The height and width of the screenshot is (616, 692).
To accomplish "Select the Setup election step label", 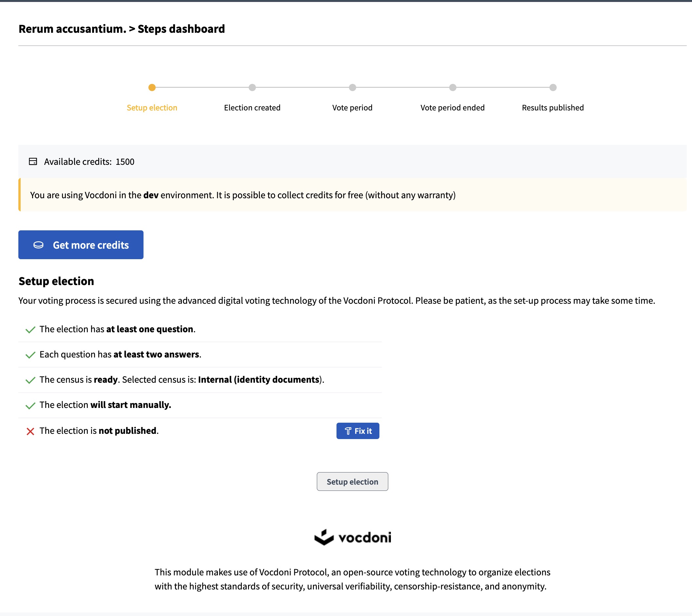I will coord(152,108).
